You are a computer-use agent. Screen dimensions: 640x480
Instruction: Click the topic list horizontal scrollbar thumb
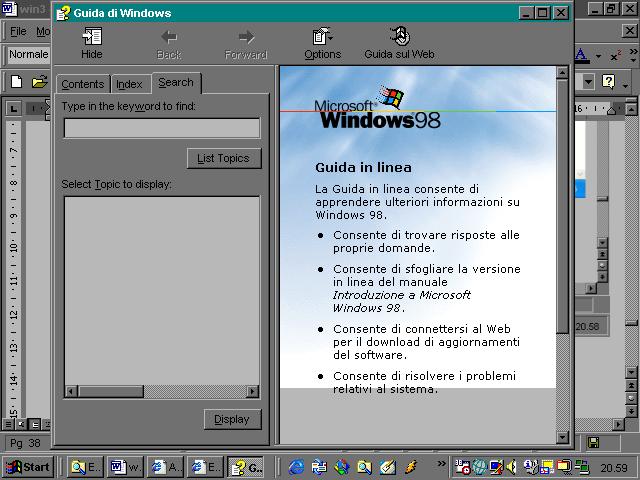click(x=111, y=391)
